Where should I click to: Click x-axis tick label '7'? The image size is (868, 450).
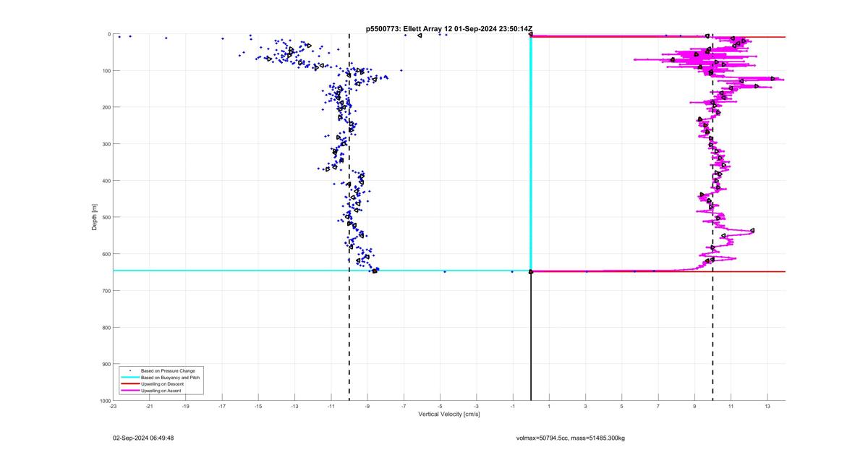tap(658, 407)
